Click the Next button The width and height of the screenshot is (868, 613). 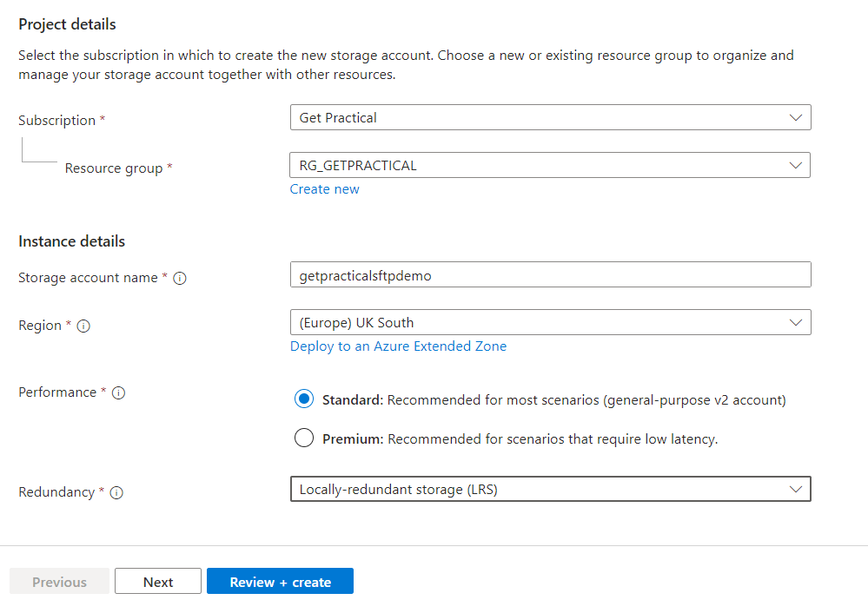158,582
